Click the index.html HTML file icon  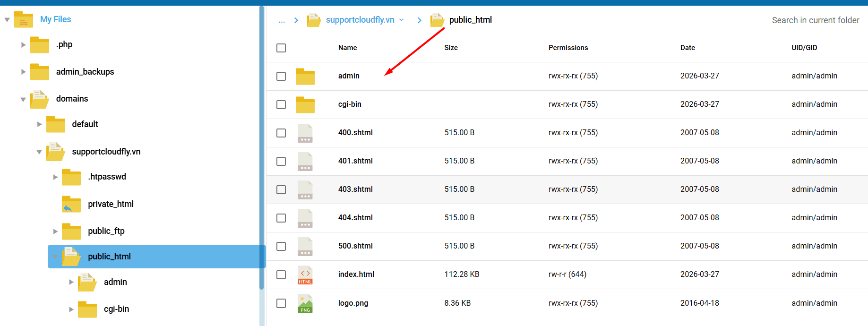click(305, 275)
